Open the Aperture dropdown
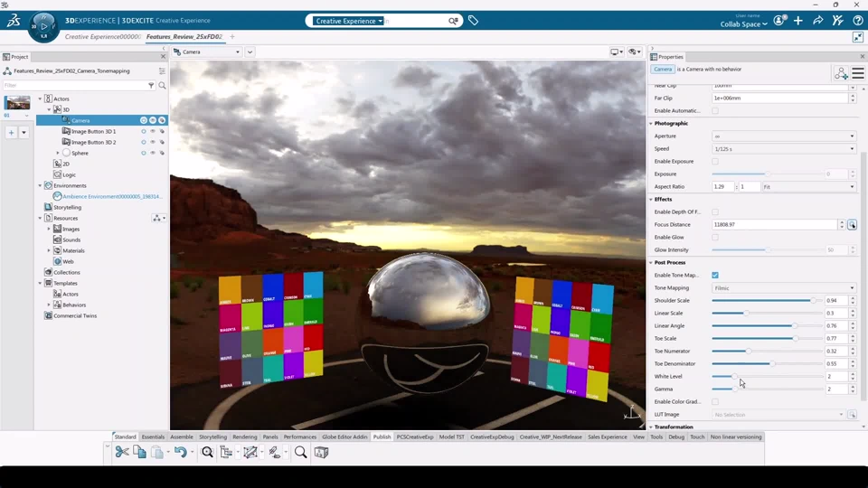The image size is (868, 488). point(783,136)
